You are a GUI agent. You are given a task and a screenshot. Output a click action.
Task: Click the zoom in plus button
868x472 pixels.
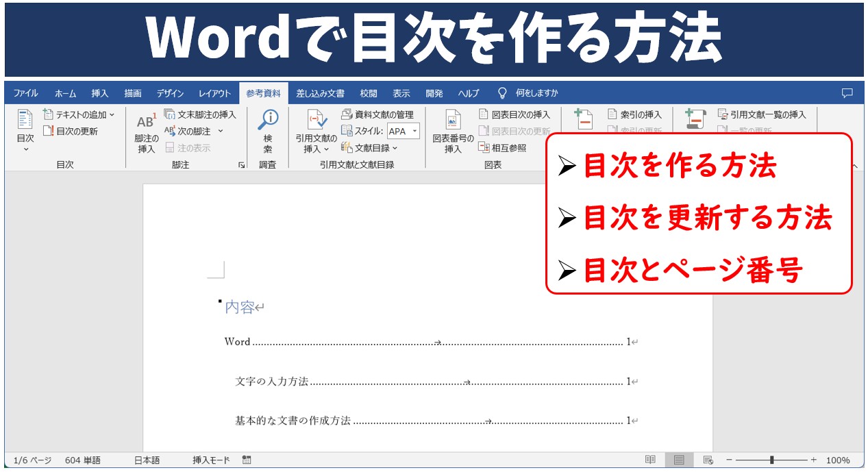coord(814,460)
